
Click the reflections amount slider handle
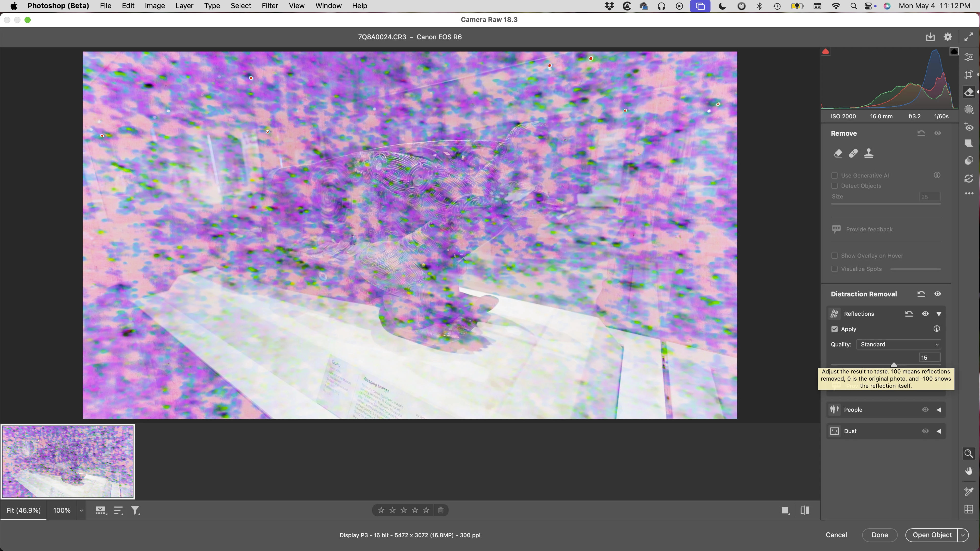pyautogui.click(x=894, y=365)
